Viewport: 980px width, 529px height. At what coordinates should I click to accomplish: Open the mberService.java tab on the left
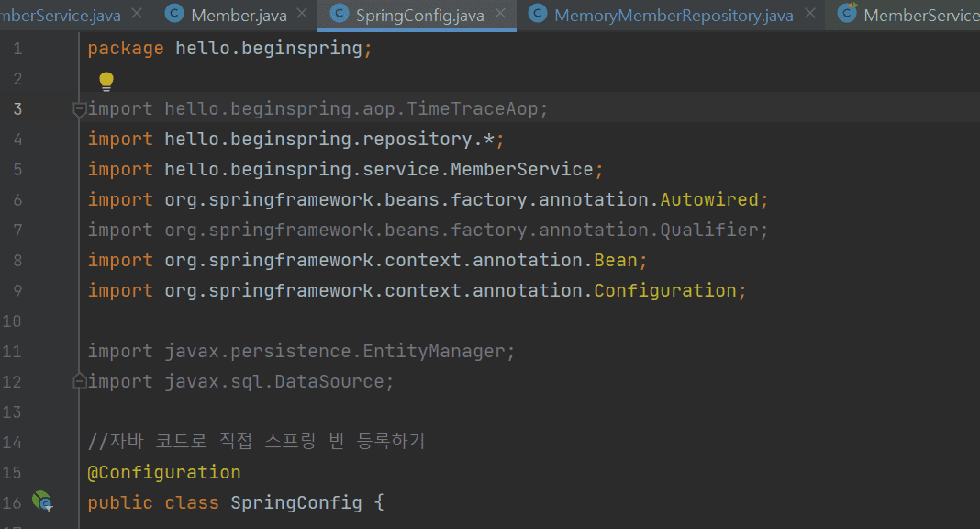61,15
